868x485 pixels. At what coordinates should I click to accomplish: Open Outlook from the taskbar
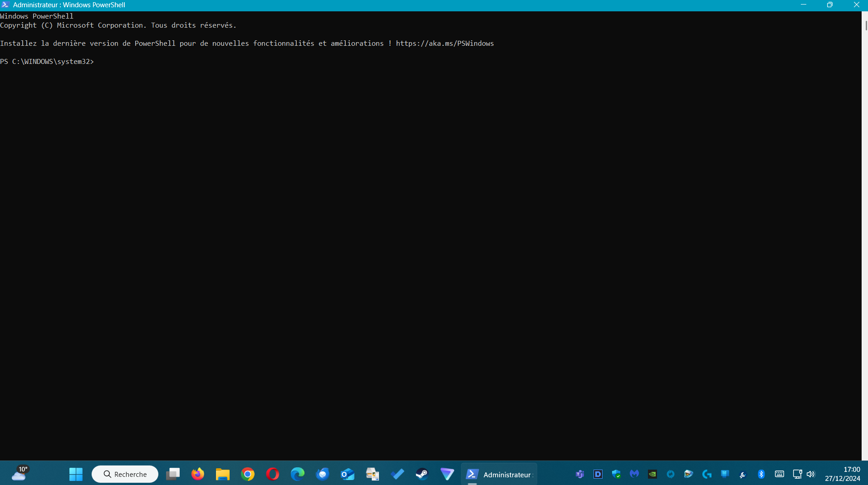[348, 474]
